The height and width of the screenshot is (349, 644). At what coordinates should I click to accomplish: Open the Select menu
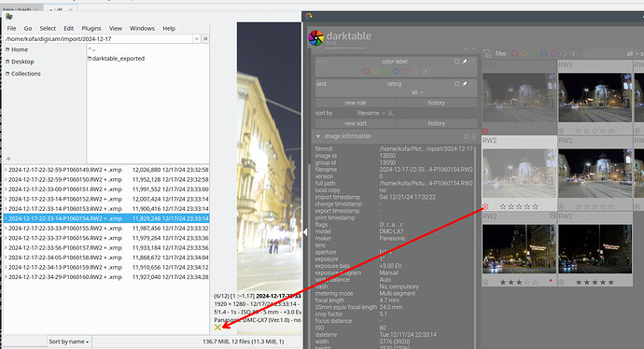[x=48, y=28]
